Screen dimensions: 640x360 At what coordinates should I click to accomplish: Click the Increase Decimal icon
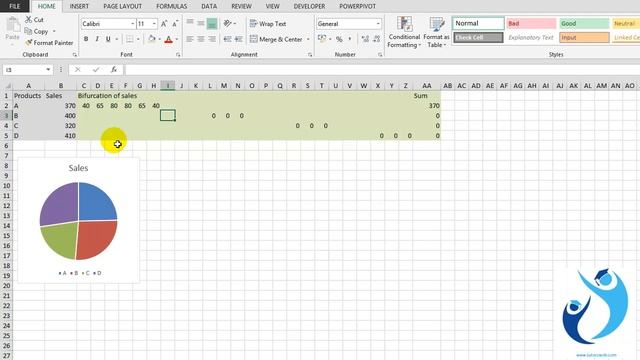click(365, 39)
